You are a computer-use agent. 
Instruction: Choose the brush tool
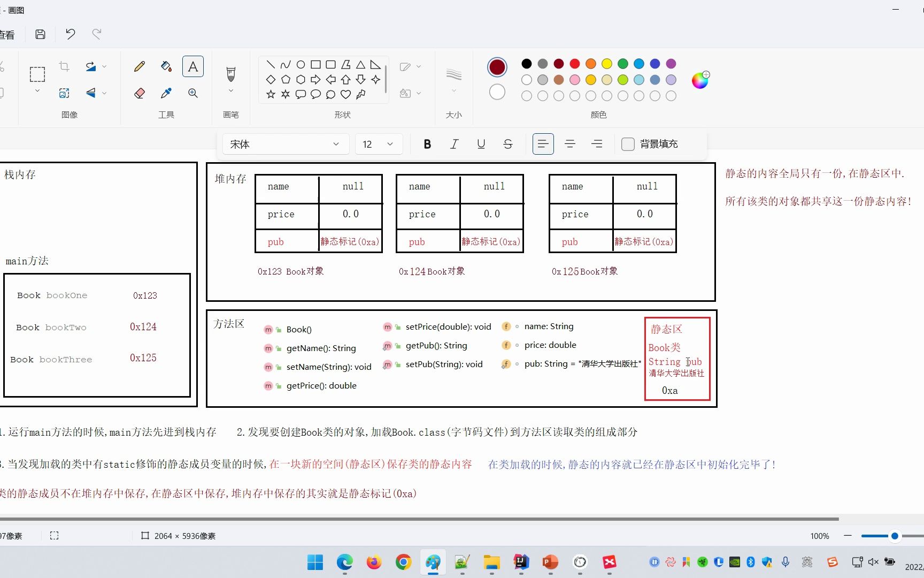(x=231, y=74)
